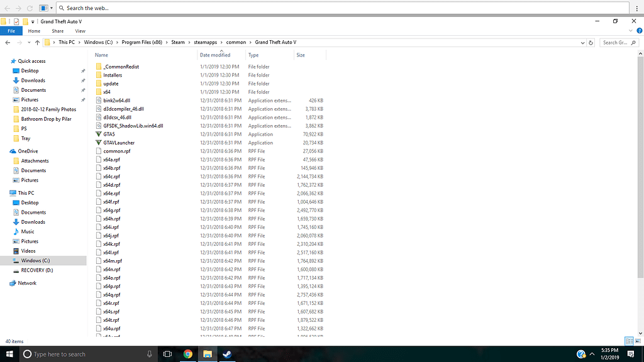This screenshot has height=362, width=644.
Task: Select the GTAVLauncher application icon
Action: [99, 143]
